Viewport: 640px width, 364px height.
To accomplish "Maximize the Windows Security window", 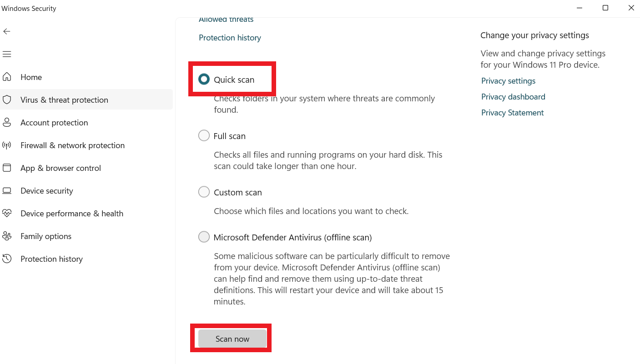I will click(x=605, y=8).
